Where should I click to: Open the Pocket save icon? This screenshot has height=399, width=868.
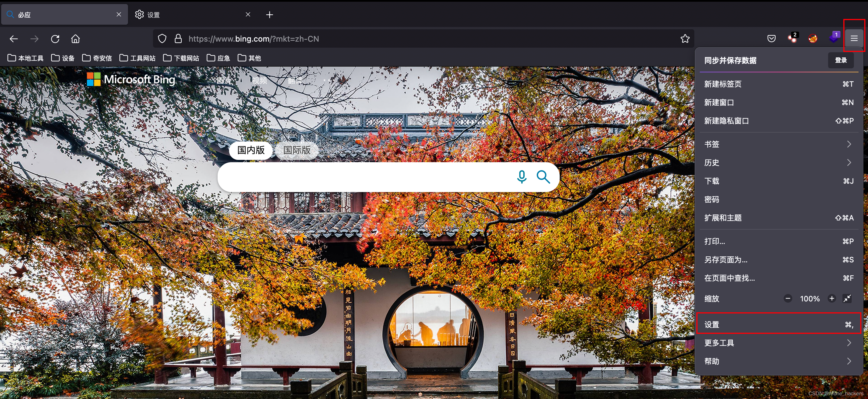[x=771, y=38]
